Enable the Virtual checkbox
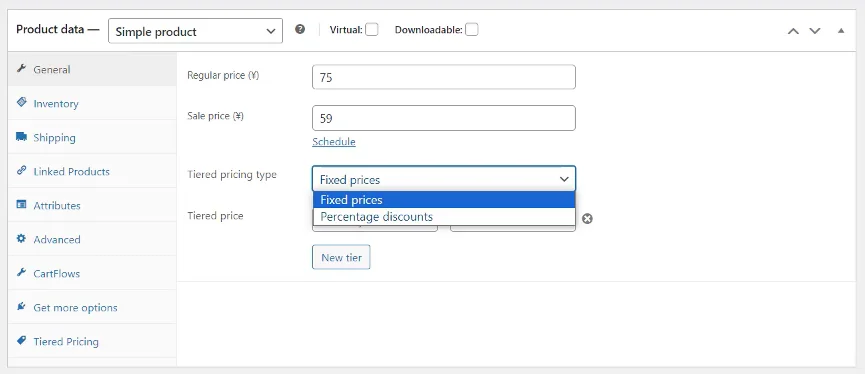865x374 pixels. [x=372, y=29]
